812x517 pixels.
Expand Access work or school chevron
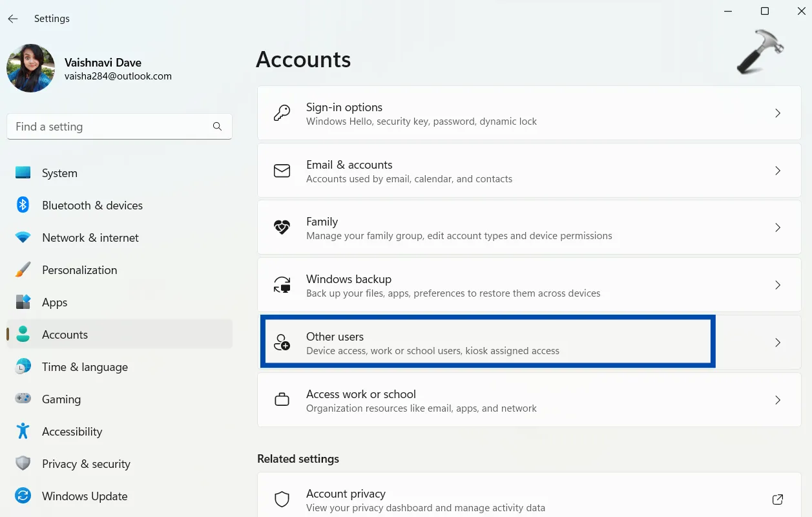click(x=778, y=400)
